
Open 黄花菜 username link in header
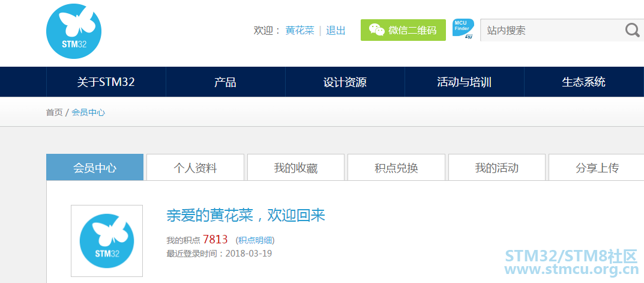point(300,31)
